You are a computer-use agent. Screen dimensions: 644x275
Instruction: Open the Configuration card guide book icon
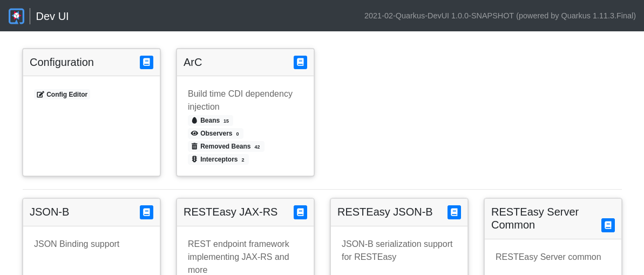click(147, 63)
